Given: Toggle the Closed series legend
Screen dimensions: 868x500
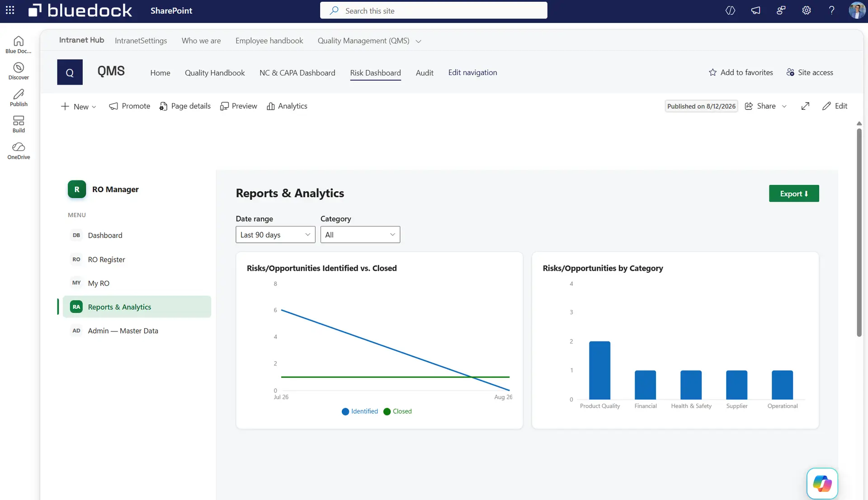Looking at the screenshot, I should (397, 411).
